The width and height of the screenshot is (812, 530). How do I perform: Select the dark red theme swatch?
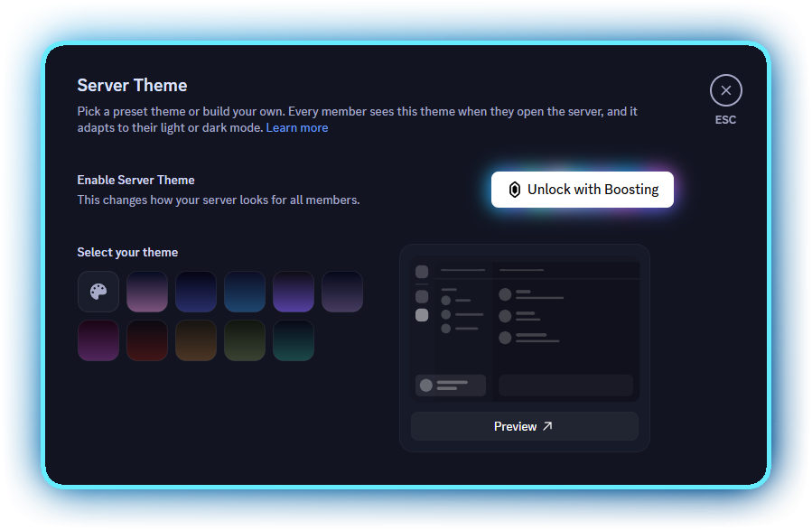[x=147, y=340]
